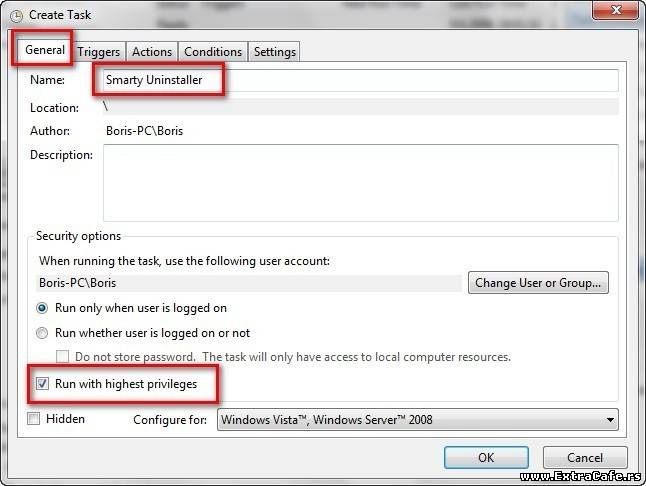The width and height of the screenshot is (646, 486).
Task: Open the Triggers tab
Action: pos(99,52)
